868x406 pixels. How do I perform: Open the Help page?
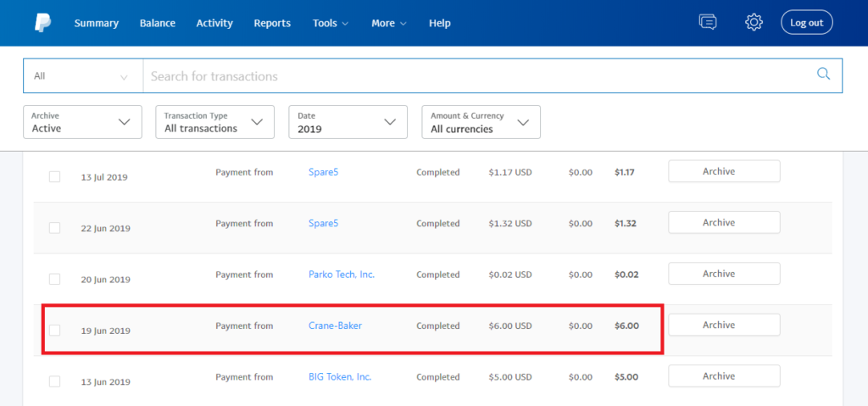coord(440,23)
